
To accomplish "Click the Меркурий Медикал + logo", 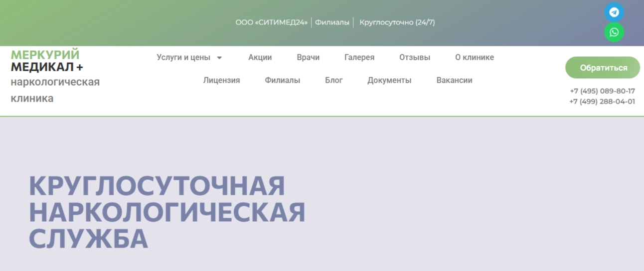I will pos(47,61).
